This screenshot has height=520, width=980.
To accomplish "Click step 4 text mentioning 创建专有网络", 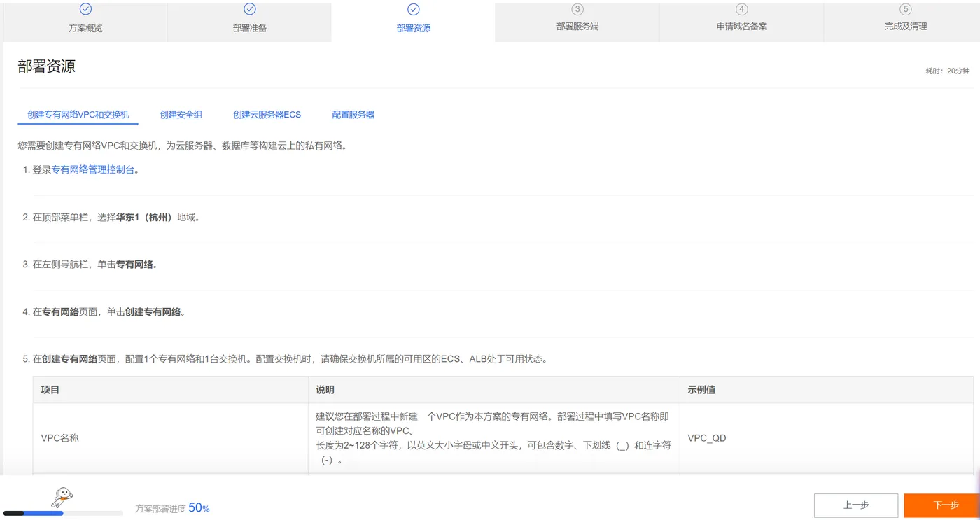I will point(109,312).
